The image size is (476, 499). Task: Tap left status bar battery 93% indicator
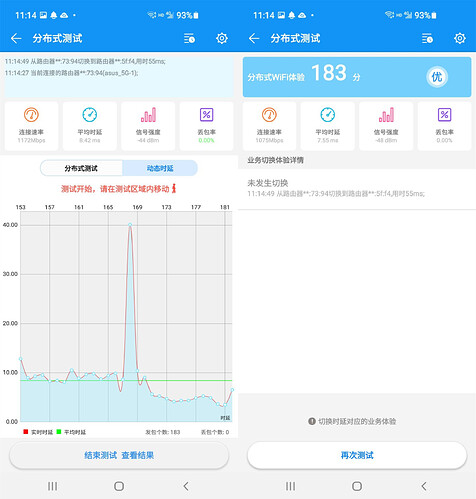coord(187,15)
